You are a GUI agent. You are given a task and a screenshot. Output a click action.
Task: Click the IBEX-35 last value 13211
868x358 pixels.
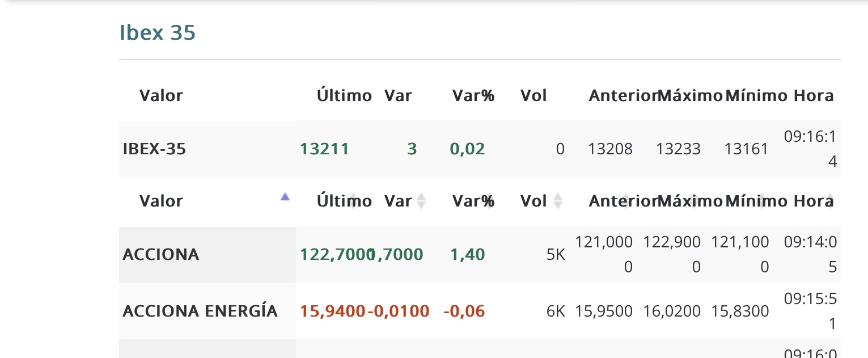pyautogui.click(x=324, y=149)
